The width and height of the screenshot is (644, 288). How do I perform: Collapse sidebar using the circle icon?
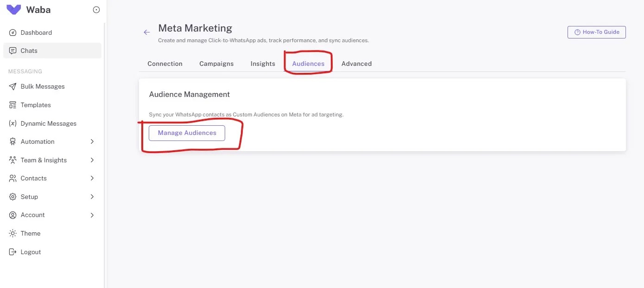point(96,10)
